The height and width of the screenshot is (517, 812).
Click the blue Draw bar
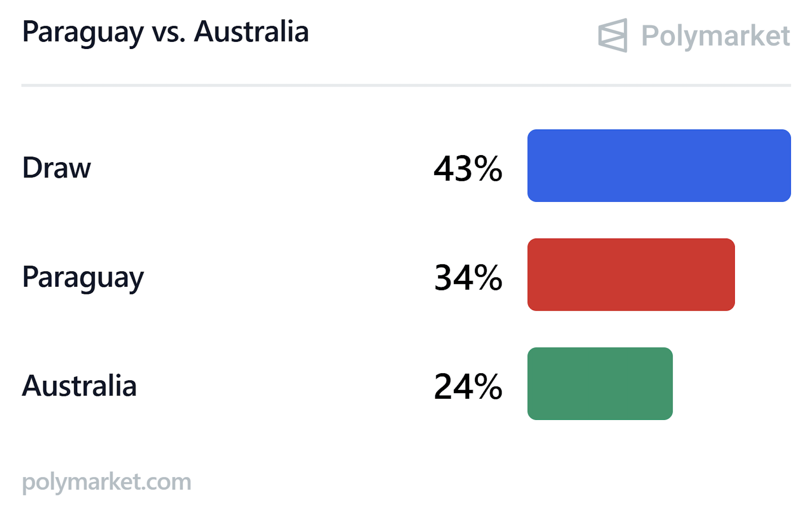click(x=659, y=166)
